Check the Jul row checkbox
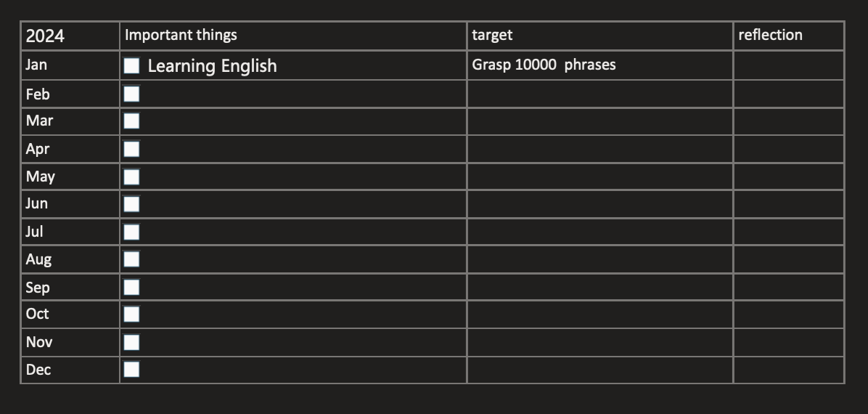Screen dimensions: 868x414 (x=131, y=232)
